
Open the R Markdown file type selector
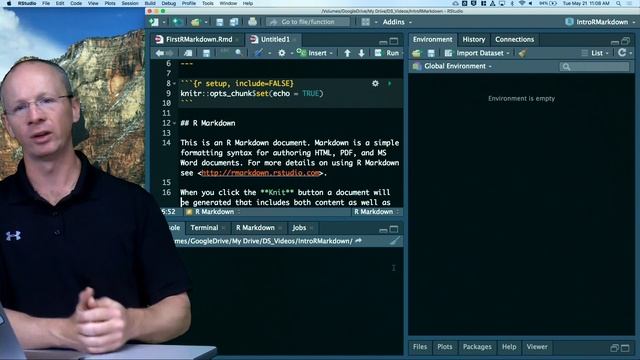376,212
